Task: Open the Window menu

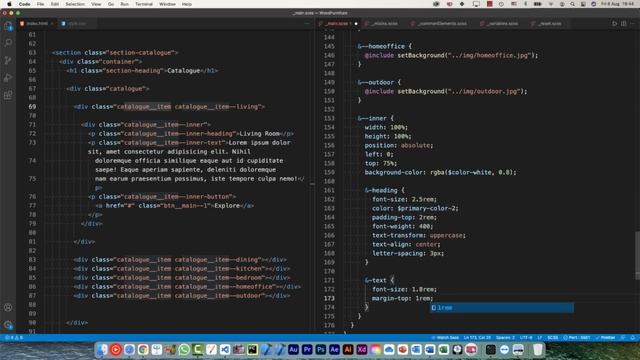Action: [167, 4]
